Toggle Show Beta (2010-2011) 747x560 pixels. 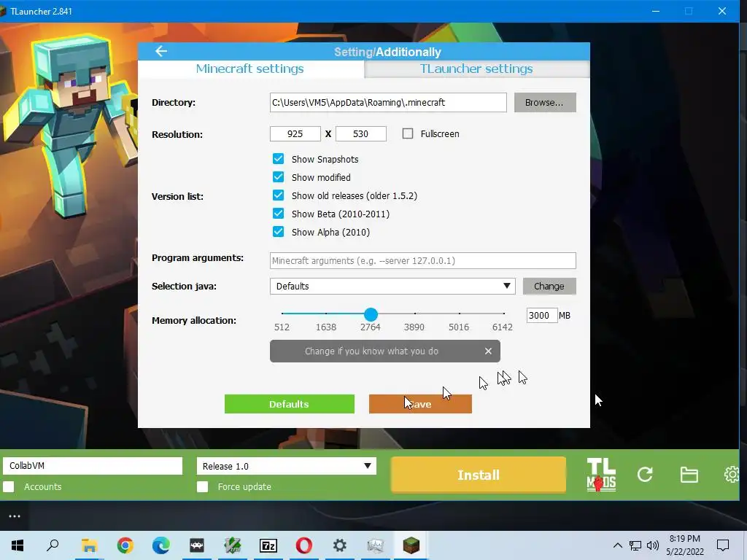[x=278, y=214]
